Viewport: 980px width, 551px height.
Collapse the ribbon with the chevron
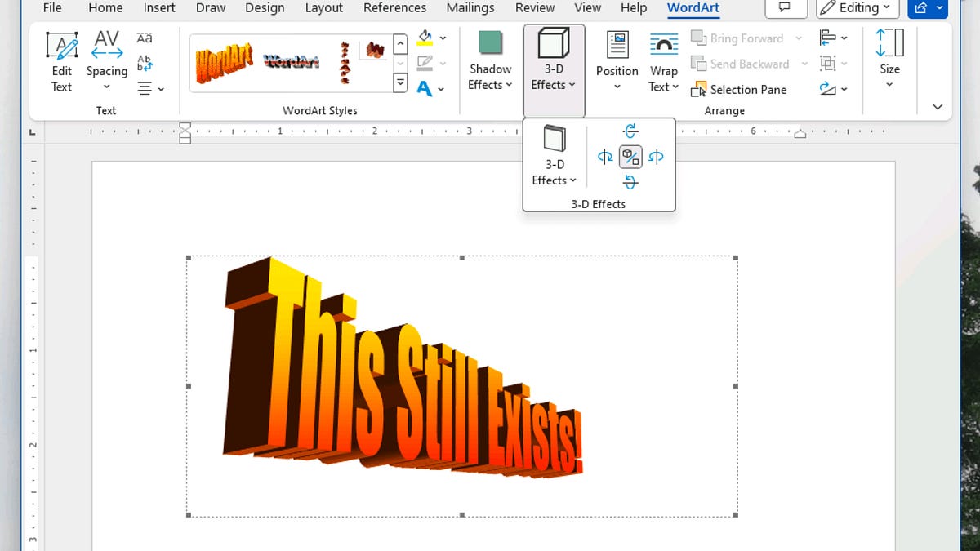point(938,107)
